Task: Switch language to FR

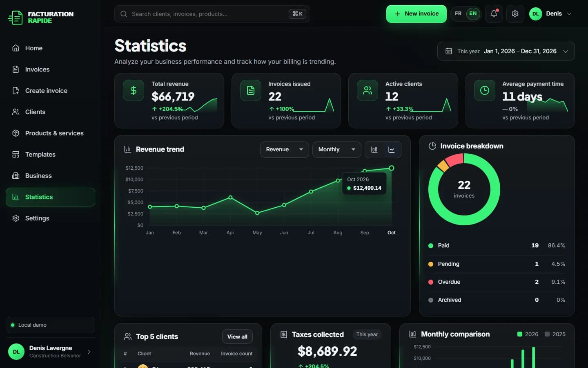Action: coord(458,13)
